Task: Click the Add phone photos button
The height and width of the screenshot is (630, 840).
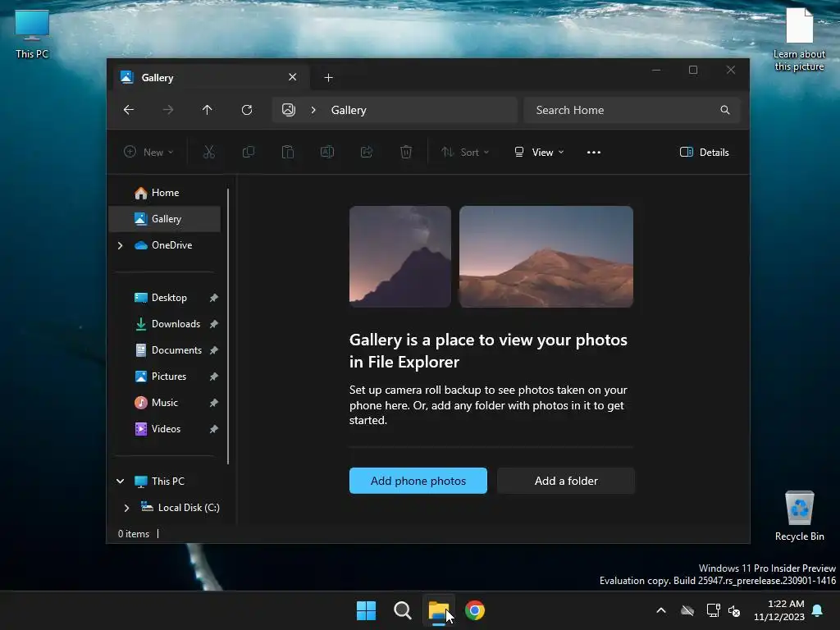Action: [418, 481]
